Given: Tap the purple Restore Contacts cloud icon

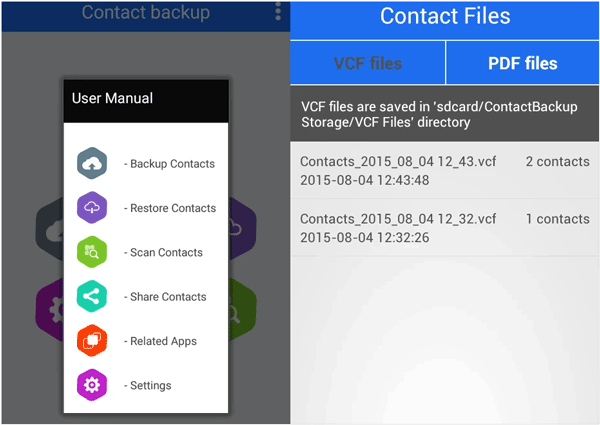Looking at the screenshot, I should 92,208.
